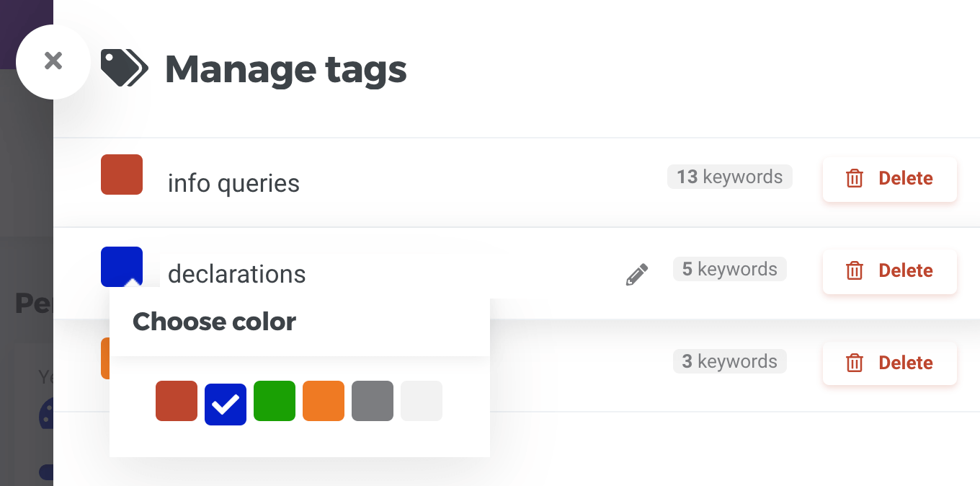The height and width of the screenshot is (486, 980).
Task: Click the trash icon next to the declarations tag
Action: point(855,270)
